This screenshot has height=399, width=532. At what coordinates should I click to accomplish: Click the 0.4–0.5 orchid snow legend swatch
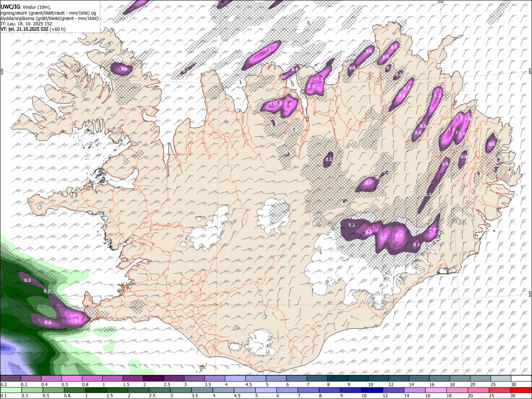coord(51,379)
